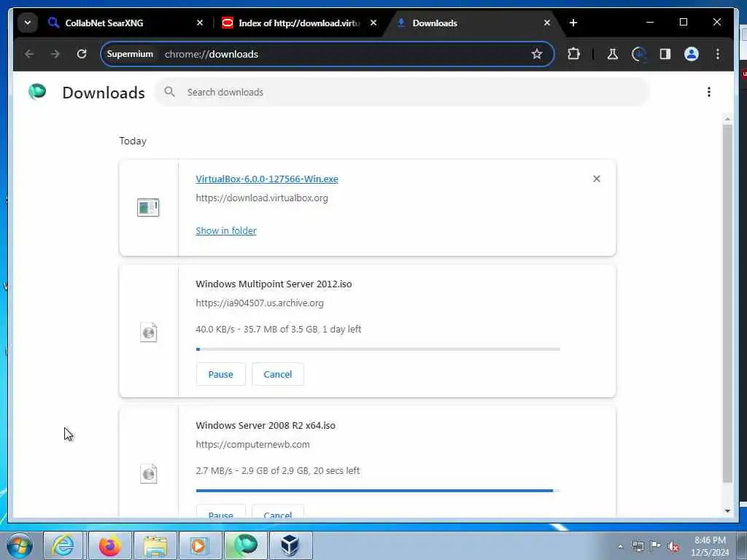The height and width of the screenshot is (560, 747).
Task: Close the Index of download.virtualbox tab
Action: [x=373, y=23]
